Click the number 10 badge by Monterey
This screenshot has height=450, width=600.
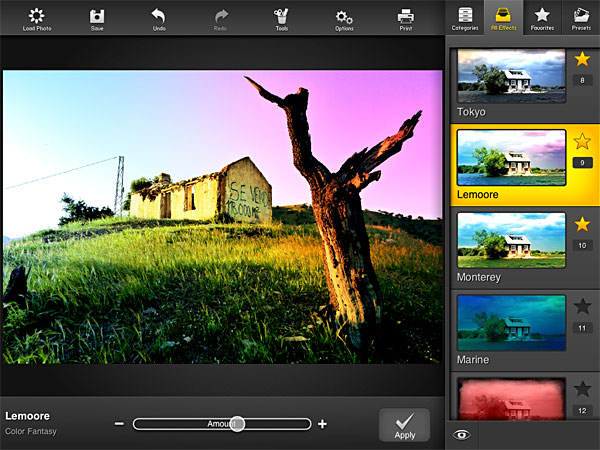(x=582, y=245)
